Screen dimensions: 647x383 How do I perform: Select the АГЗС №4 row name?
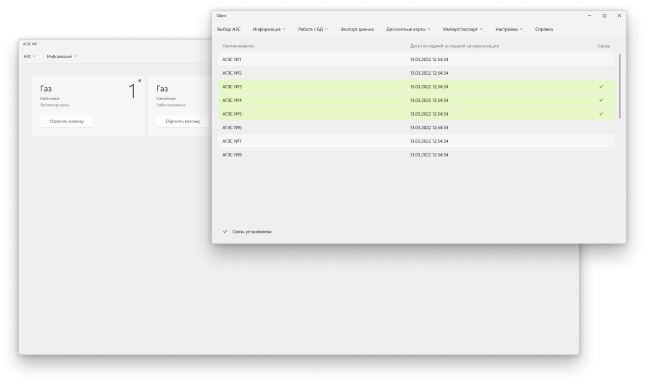pyautogui.click(x=232, y=100)
